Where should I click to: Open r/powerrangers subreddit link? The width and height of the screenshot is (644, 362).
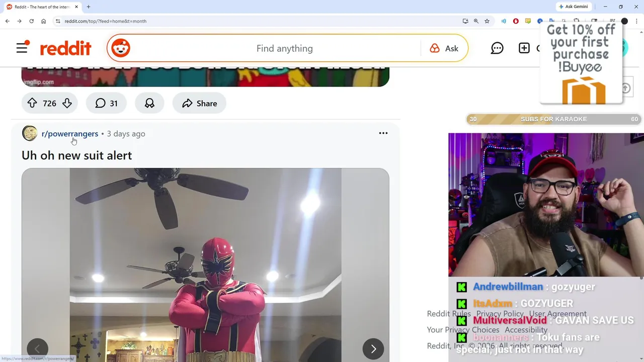tap(70, 134)
